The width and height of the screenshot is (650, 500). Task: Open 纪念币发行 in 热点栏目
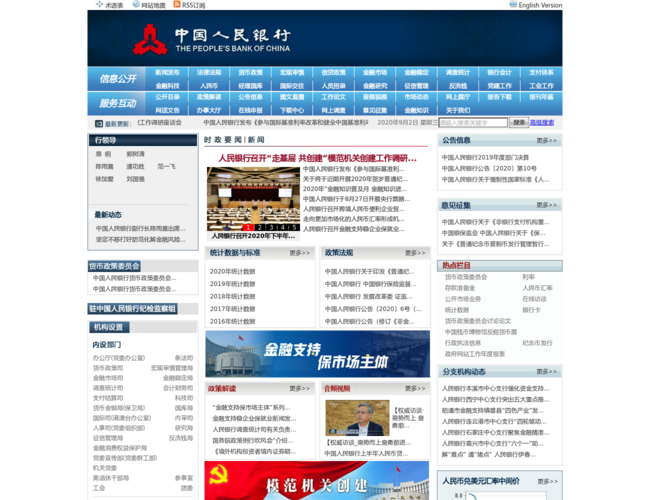pyautogui.click(x=537, y=343)
